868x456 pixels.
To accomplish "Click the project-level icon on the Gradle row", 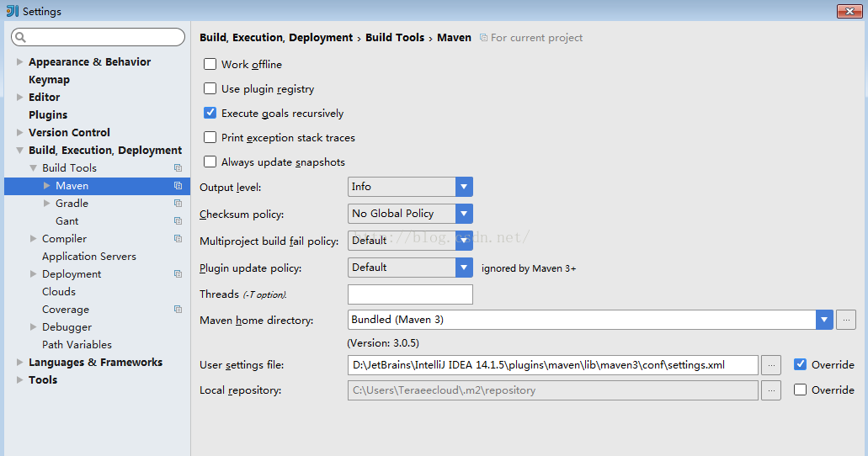I will [x=178, y=203].
